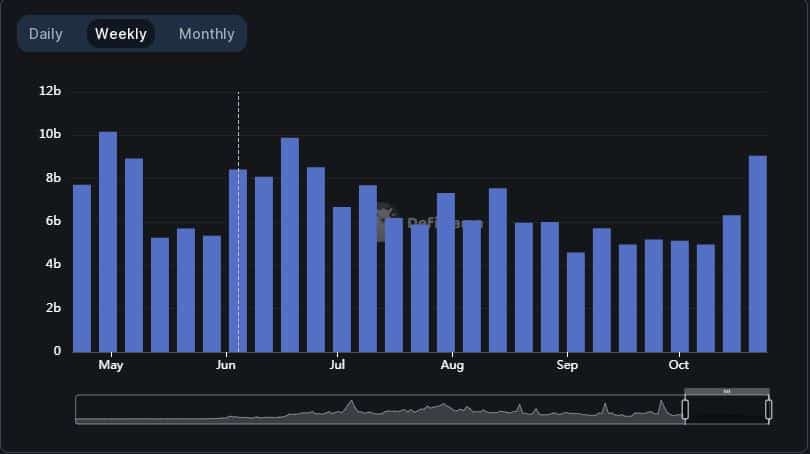The width and height of the screenshot is (810, 454).
Task: Click the shortest bar at Sep label
Action: click(576, 302)
